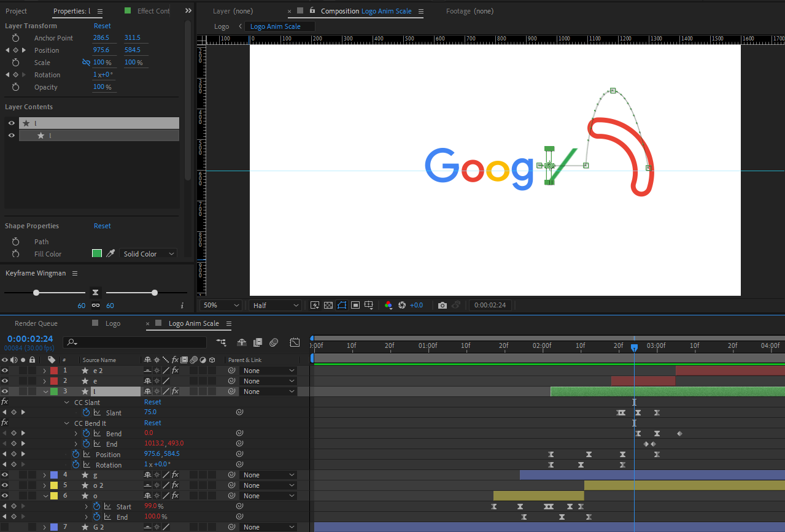Switch to the Effect Controls tab
This screenshot has height=532, width=785.
pos(153,11)
